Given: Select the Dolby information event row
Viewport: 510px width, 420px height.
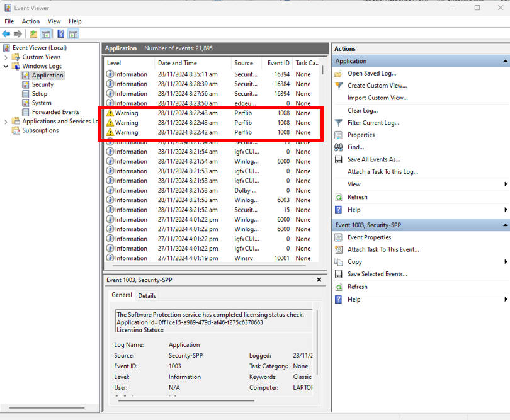Looking at the screenshot, I should 212,191.
